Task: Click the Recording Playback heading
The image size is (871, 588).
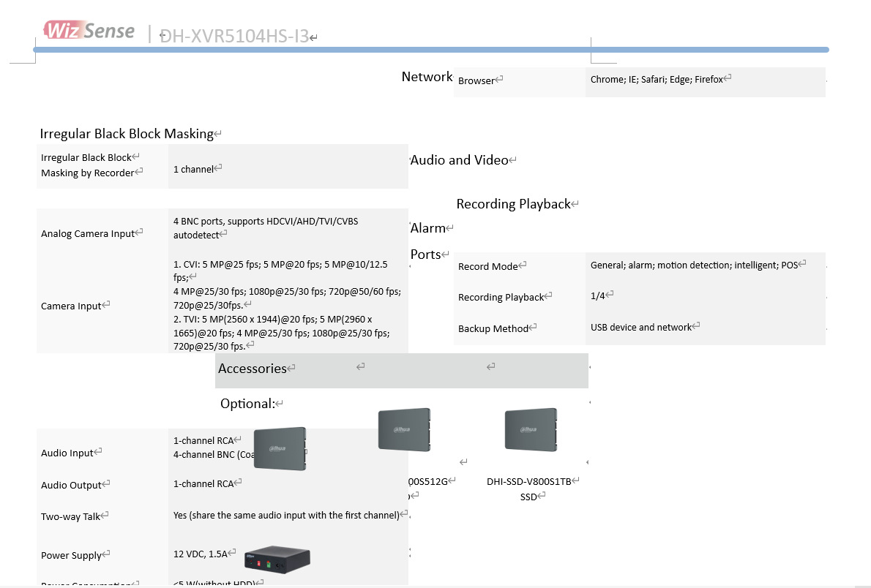Action: click(513, 204)
